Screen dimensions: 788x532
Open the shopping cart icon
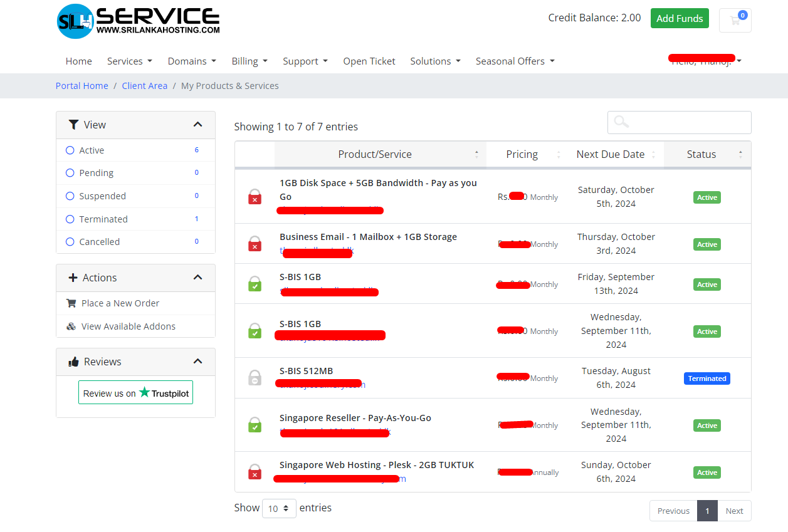(734, 19)
